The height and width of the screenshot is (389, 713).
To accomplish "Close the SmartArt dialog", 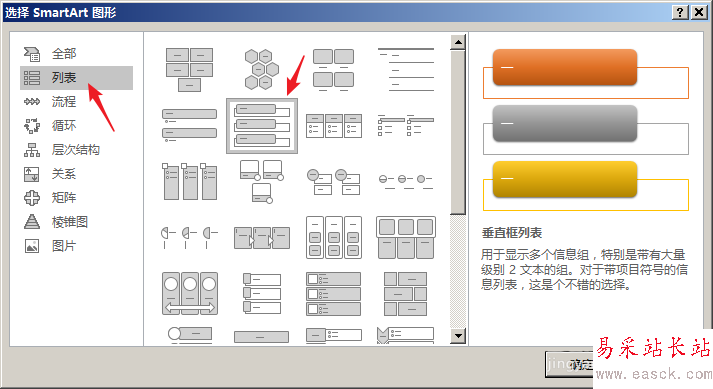I will click(x=699, y=12).
